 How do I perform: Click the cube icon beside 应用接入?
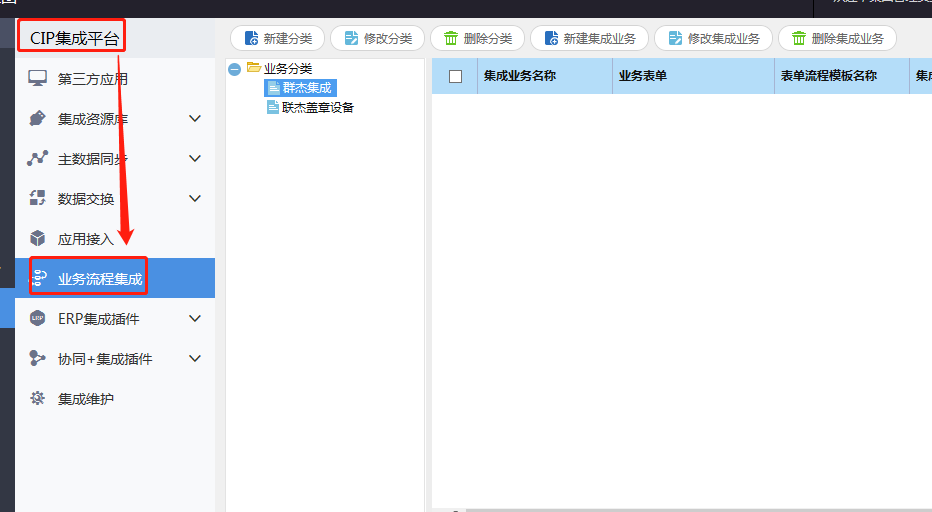pyautogui.click(x=37, y=238)
